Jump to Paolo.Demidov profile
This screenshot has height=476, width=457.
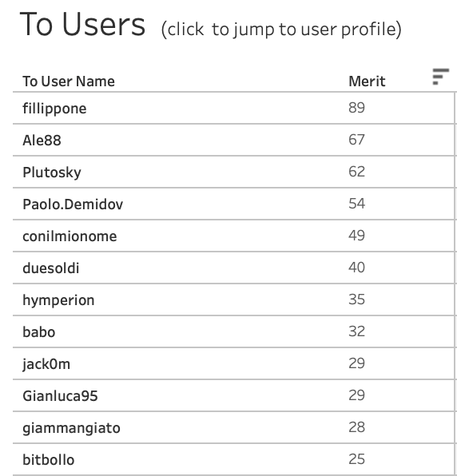click(73, 204)
